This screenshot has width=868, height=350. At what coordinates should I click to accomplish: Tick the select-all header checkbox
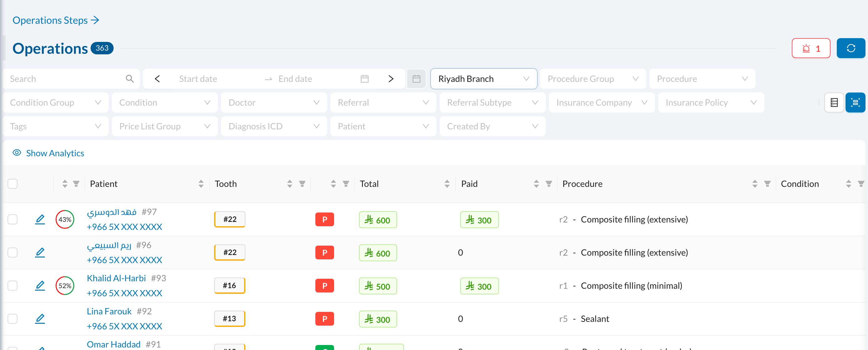[12, 184]
